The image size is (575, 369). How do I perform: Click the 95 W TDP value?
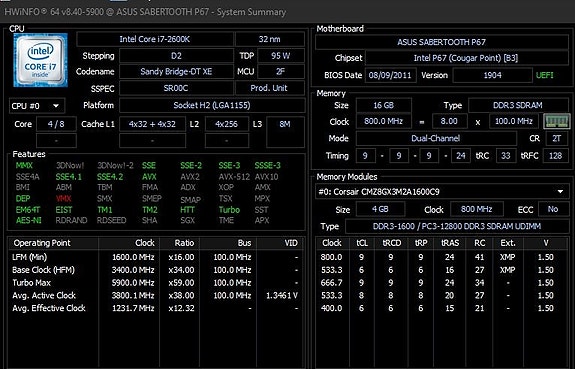[281, 56]
